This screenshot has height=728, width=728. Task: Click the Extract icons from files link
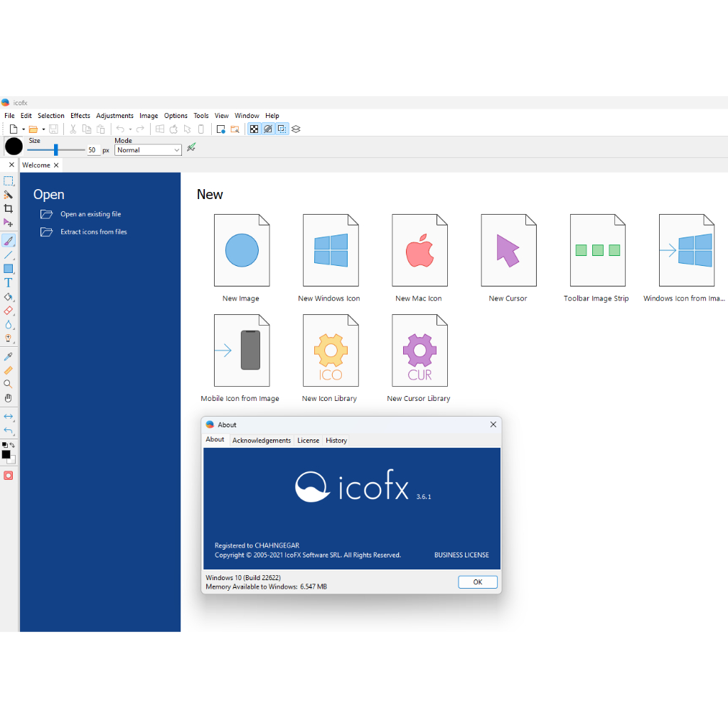(93, 232)
